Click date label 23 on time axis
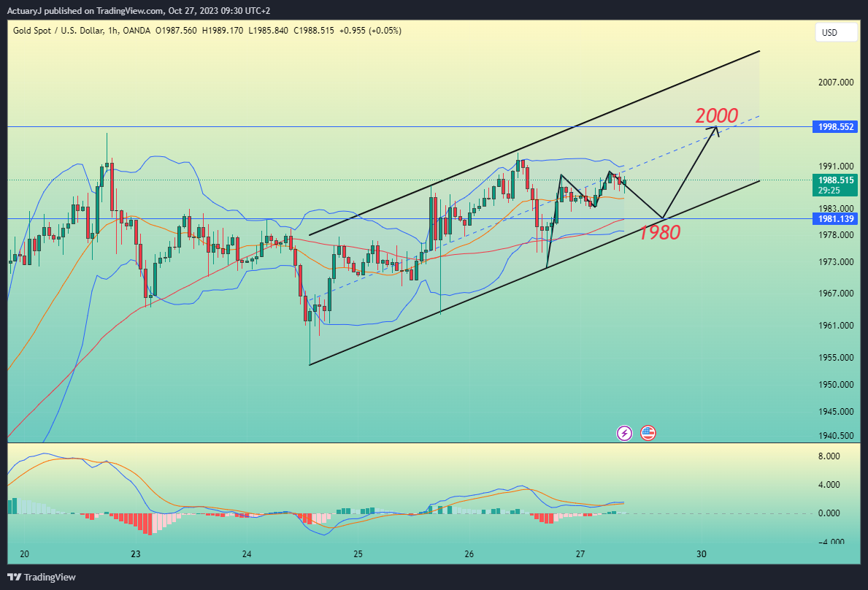The image size is (868, 590). point(136,553)
